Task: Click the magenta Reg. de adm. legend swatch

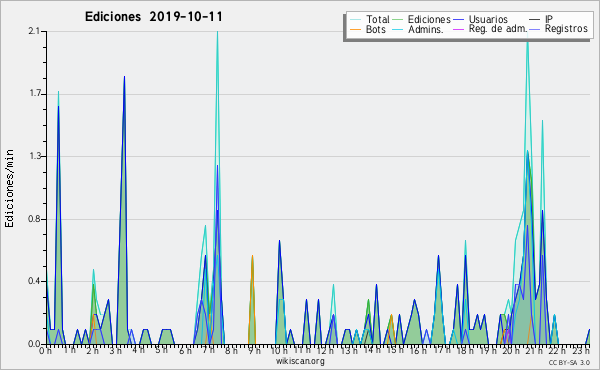Action: point(458,29)
